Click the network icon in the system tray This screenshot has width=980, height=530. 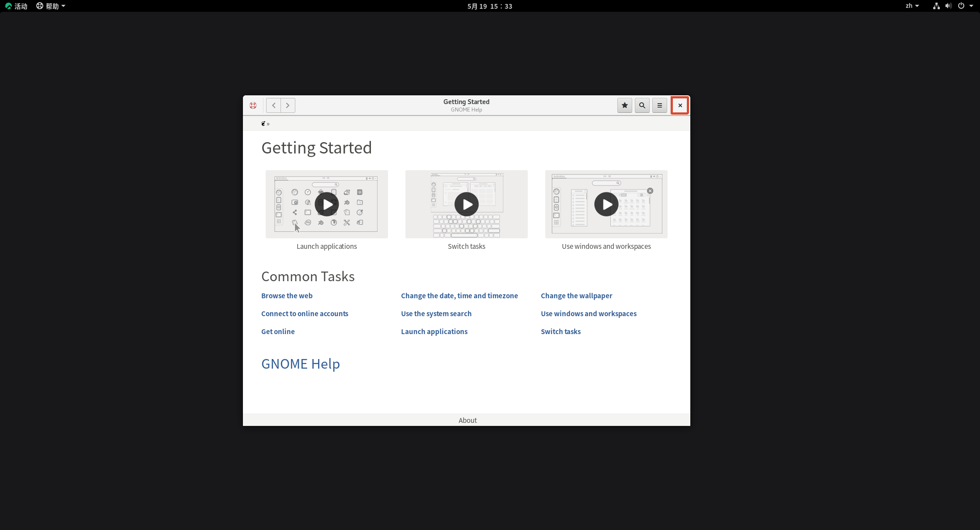936,6
